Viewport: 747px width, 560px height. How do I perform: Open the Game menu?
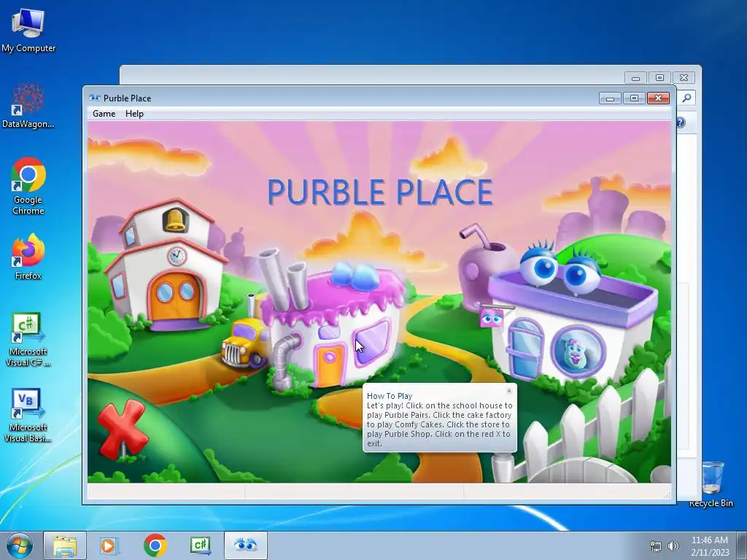click(104, 114)
